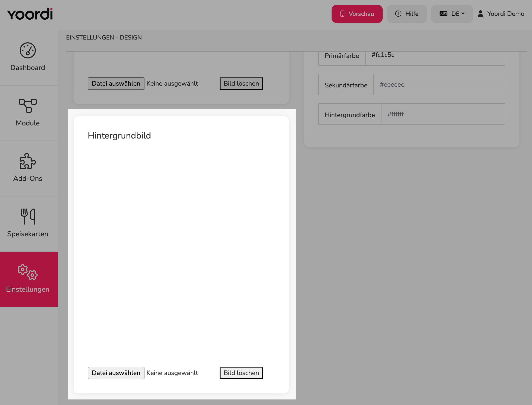Select the Module flowchart icon
Screen dimensions: 532x405
coord(28,106)
